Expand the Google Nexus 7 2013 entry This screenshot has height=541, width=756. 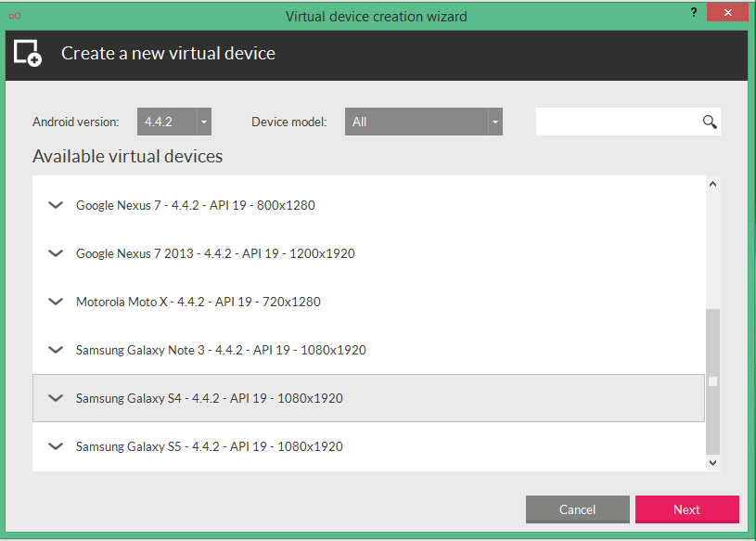pos(56,253)
